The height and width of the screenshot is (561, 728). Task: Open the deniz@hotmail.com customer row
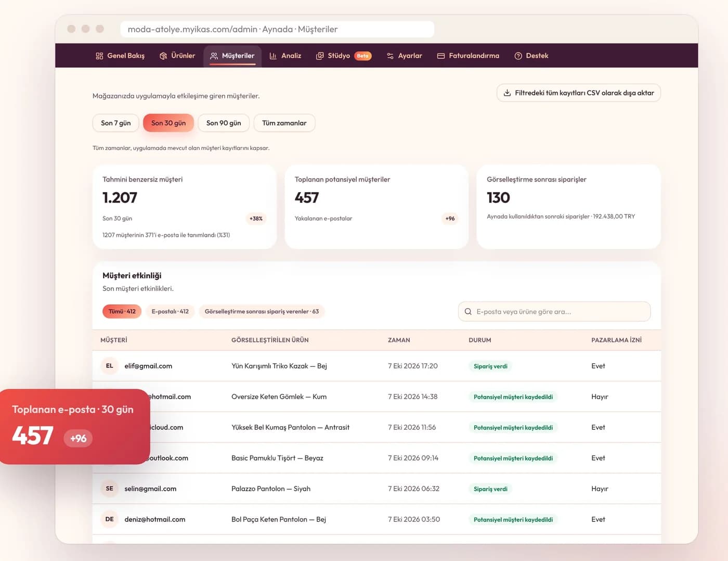tap(376, 519)
